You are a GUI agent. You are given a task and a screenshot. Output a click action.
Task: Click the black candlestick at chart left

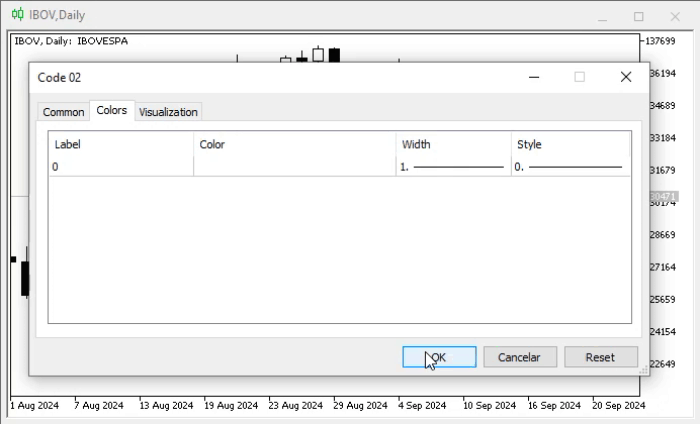click(x=25, y=278)
